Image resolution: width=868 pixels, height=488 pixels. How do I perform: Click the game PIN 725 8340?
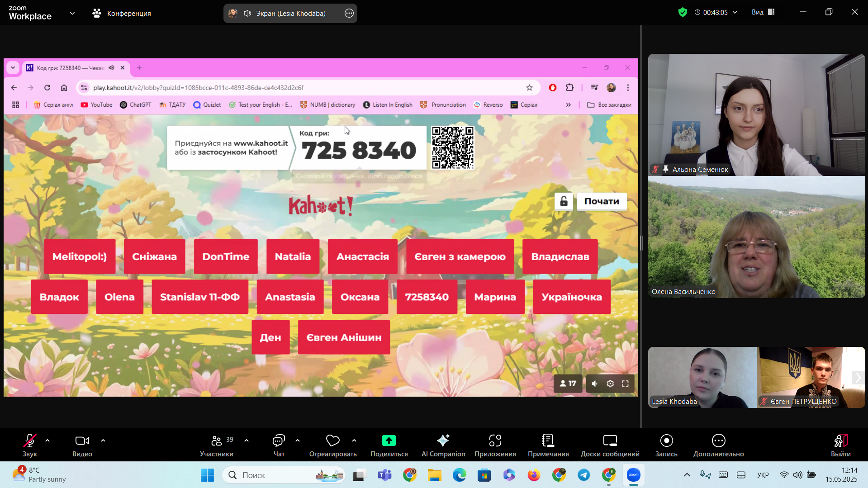[359, 151]
